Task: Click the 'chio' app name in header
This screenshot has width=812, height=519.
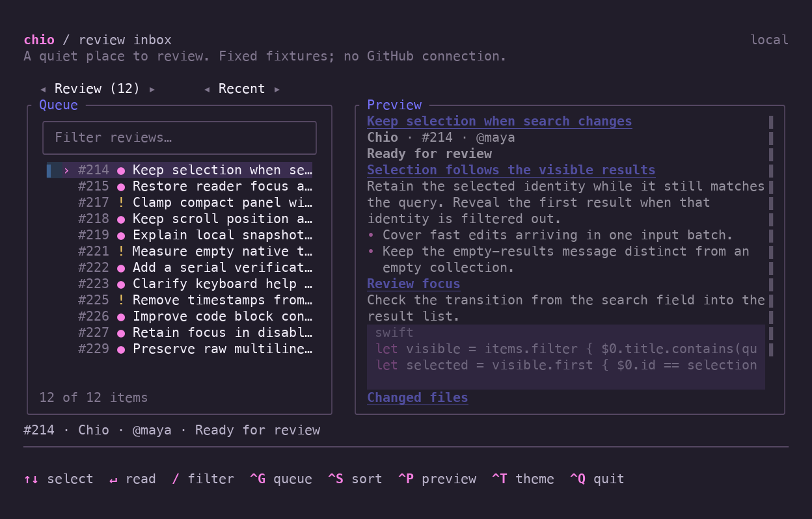Action: click(x=39, y=40)
